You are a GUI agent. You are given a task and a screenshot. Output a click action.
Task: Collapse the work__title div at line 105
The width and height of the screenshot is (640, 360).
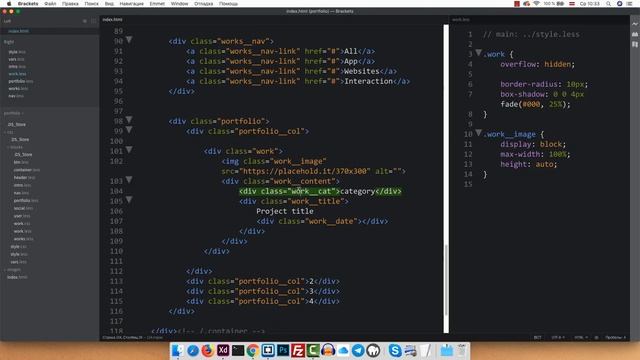point(129,200)
